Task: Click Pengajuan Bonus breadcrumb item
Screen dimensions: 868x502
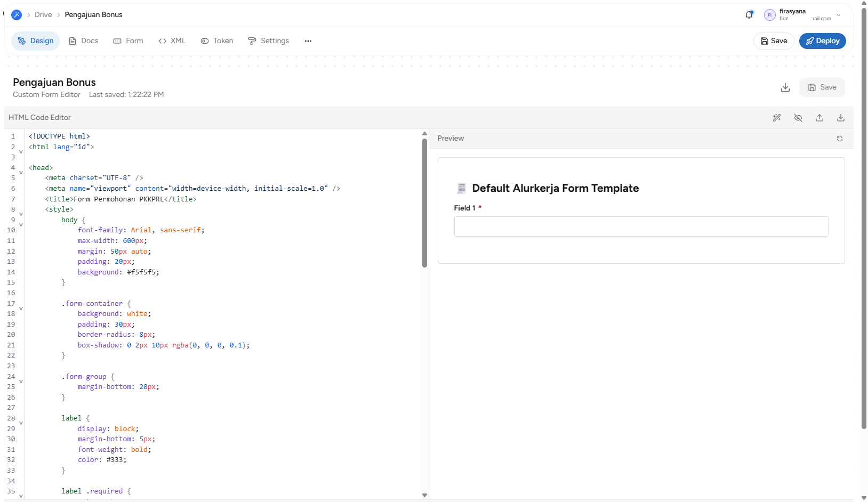Action: pos(93,15)
